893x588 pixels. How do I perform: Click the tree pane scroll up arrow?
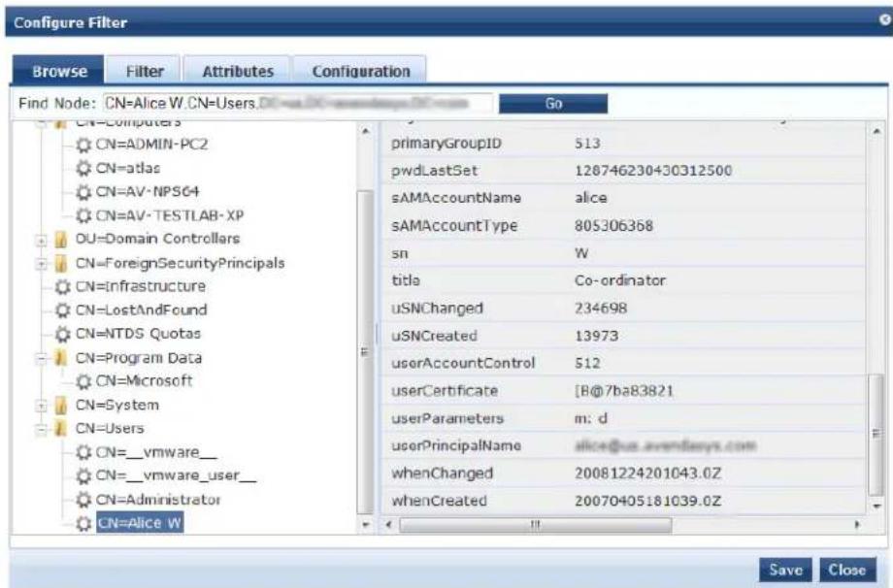pyautogui.click(x=366, y=132)
